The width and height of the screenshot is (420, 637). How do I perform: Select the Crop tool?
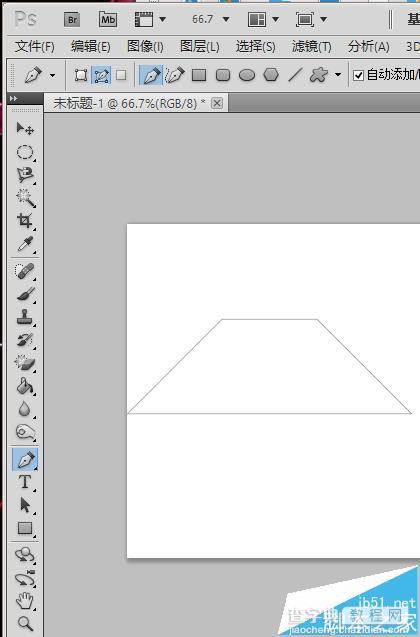(x=25, y=221)
